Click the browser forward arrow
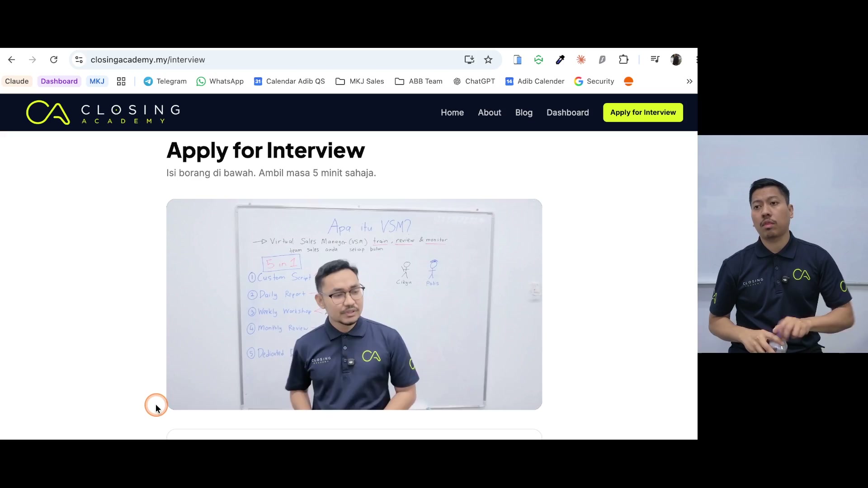 33,60
